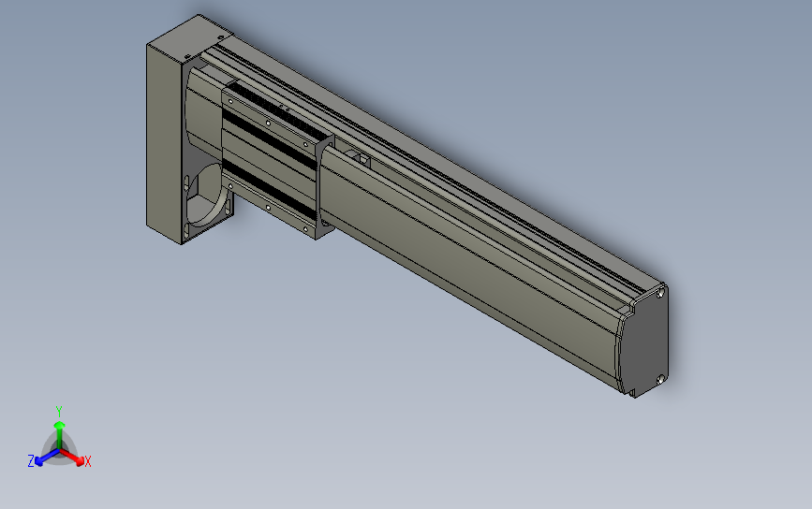The height and width of the screenshot is (509, 812).
Task: Click the red X axis arrow
Action: pyautogui.click(x=72, y=457)
